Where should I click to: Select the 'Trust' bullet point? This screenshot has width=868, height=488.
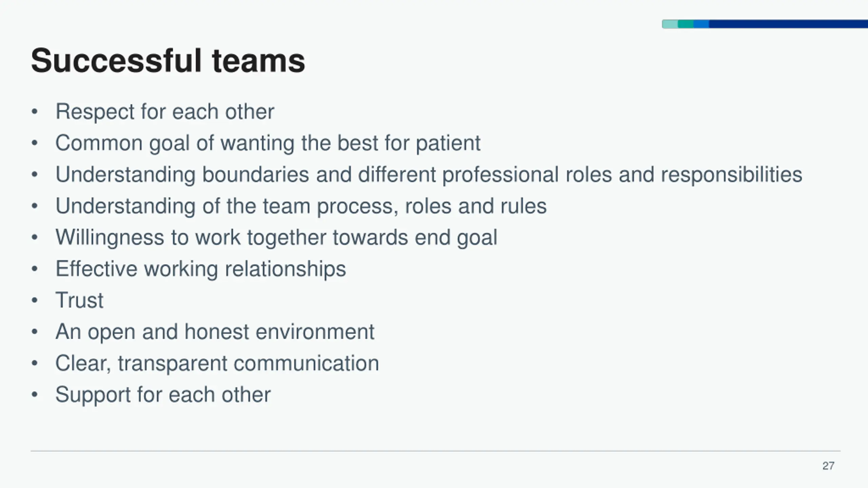[x=79, y=300]
